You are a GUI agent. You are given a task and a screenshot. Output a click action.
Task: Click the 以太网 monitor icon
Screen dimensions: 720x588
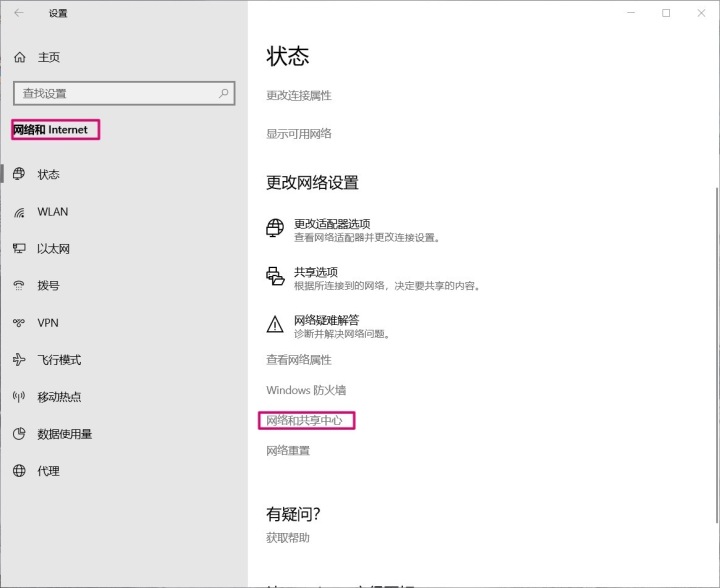19,248
